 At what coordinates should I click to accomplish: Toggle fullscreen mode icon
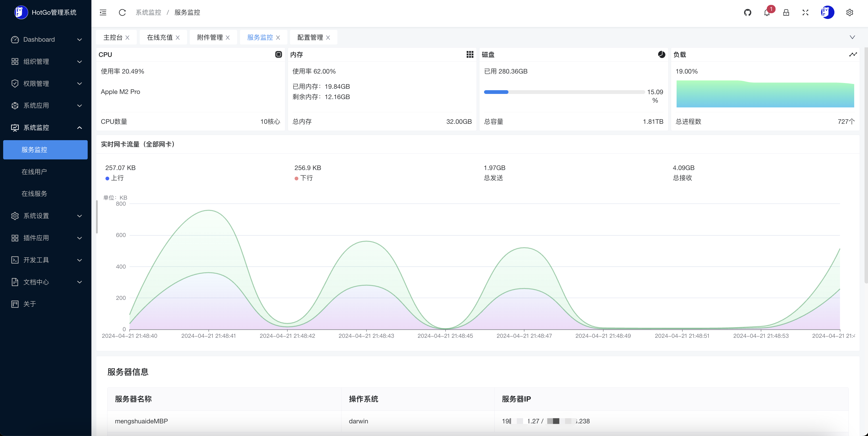pyautogui.click(x=805, y=12)
